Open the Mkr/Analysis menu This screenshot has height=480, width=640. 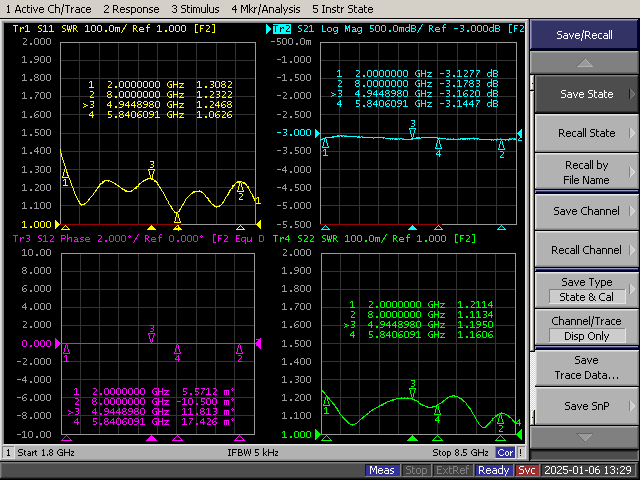pos(265,8)
